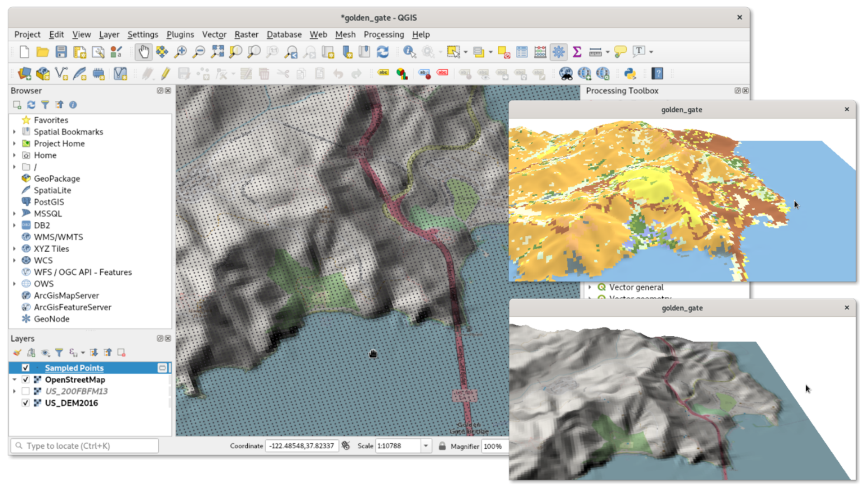The height and width of the screenshot is (488, 868).
Task: Open the Select Features dropdown arrow
Action: [466, 52]
